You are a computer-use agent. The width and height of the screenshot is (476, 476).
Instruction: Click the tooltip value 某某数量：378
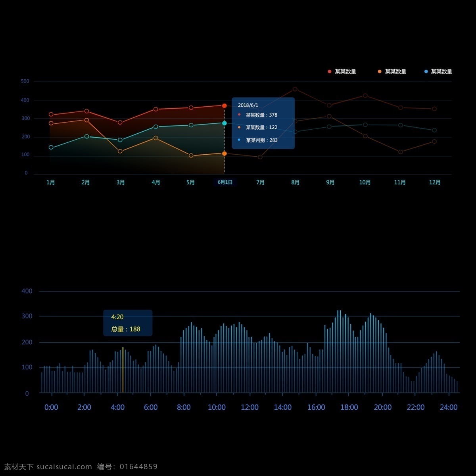[261, 115]
